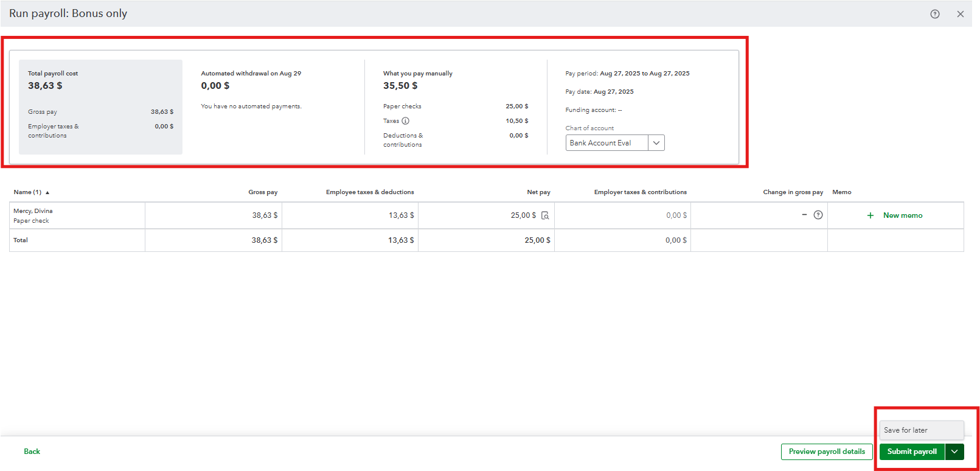
Task: Open the arrow next to Submit payroll
Action: pos(954,452)
